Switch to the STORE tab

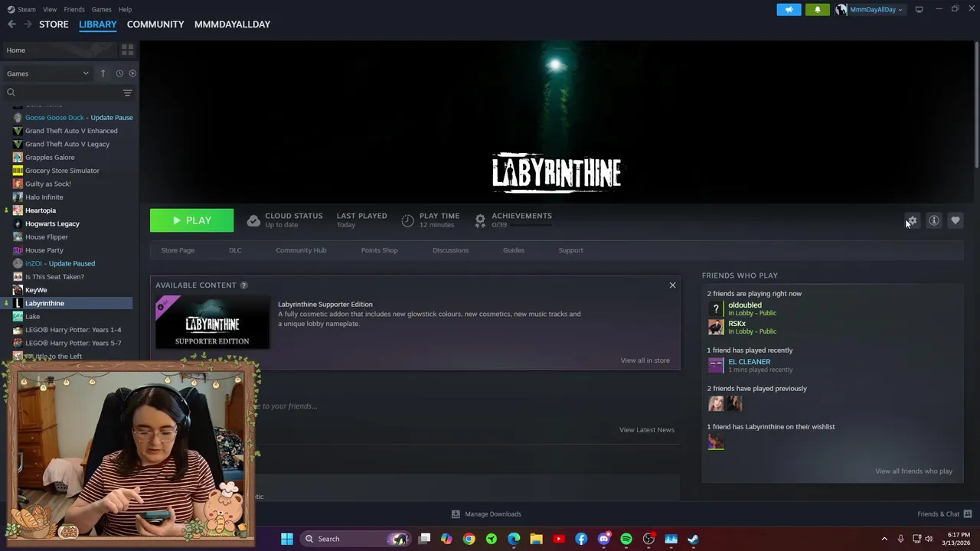click(x=54, y=24)
